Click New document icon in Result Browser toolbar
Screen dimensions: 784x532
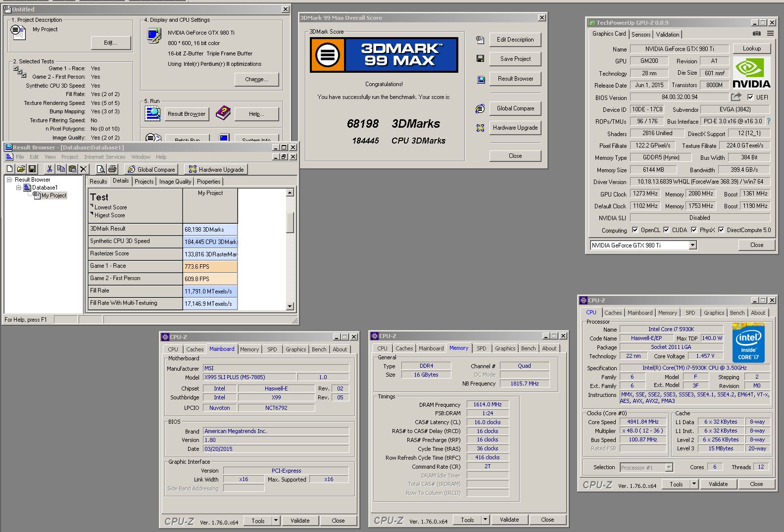[x=9, y=169]
